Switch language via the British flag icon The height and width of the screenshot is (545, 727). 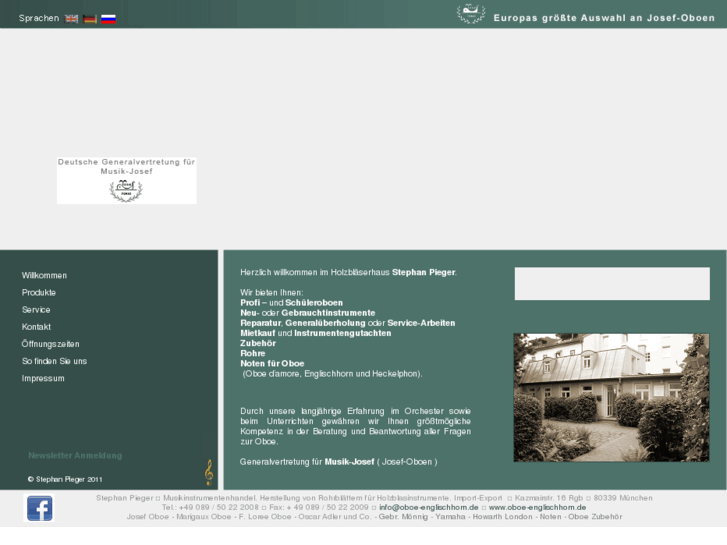tap(71, 19)
